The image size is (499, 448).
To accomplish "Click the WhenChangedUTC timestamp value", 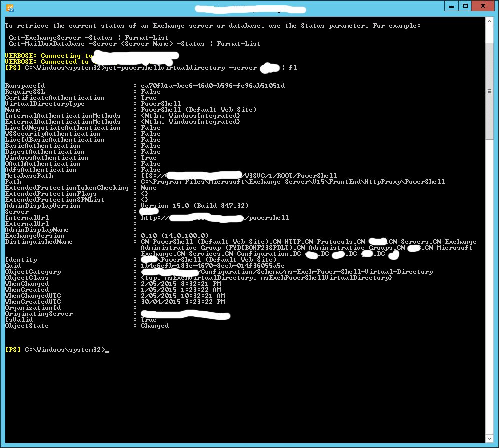I will click(183, 296).
